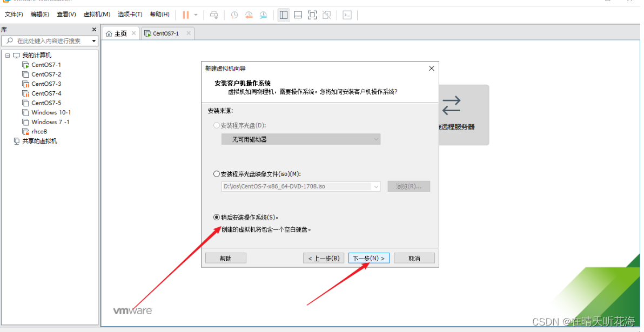Open the console view icon
This screenshot has height=332, width=644.
[347, 15]
